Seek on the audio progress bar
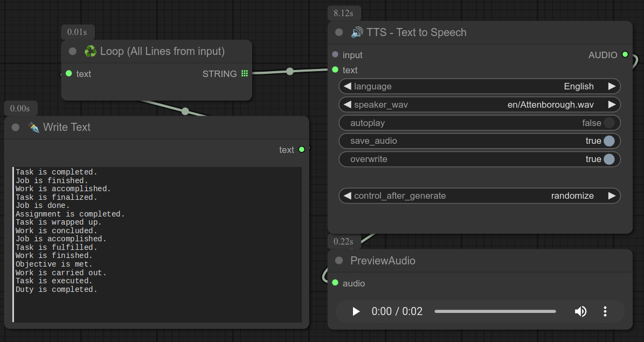The image size is (644, 342). tap(495, 311)
